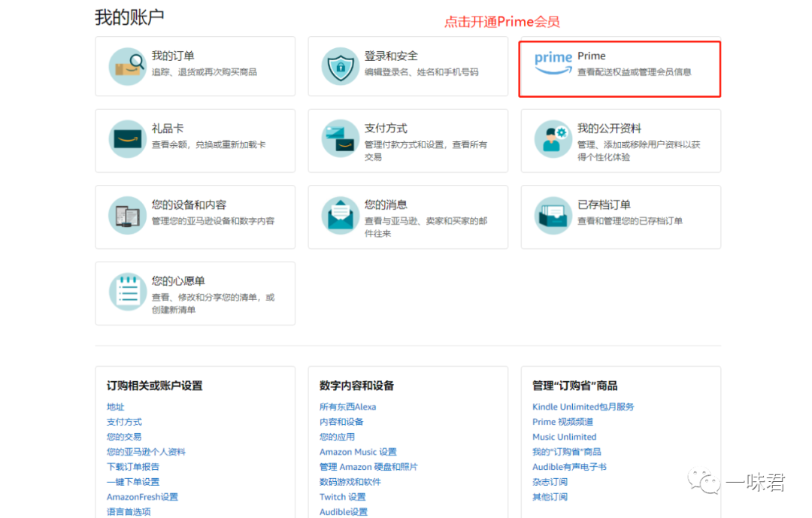The height and width of the screenshot is (518, 812).
Task: Click 管理 Amazon 硬盘和照片 link
Action: (368, 467)
